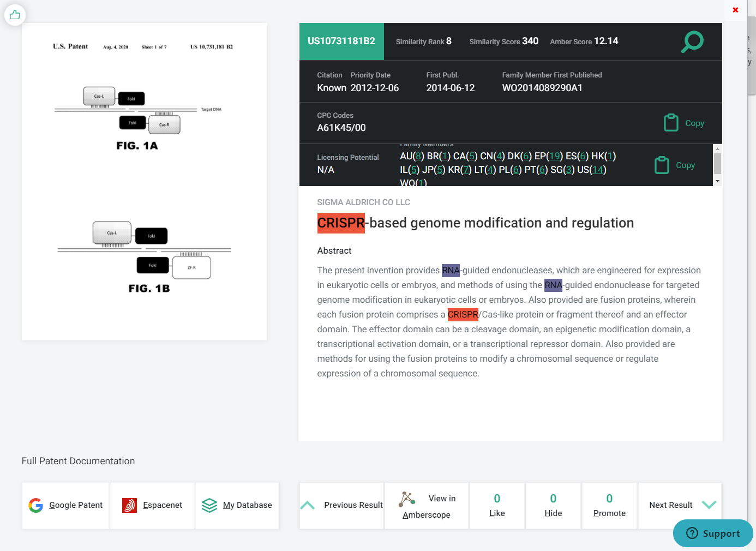Screen dimensions: 756x551
Task: Like this patent result
Action: [497, 505]
